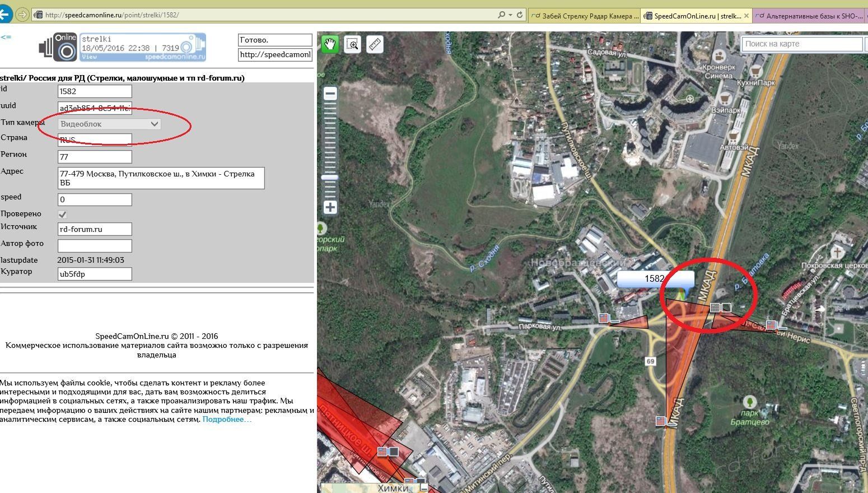Click the refresh icon in address bar
Screen dimensions: 868x493
pyautogui.click(x=520, y=15)
